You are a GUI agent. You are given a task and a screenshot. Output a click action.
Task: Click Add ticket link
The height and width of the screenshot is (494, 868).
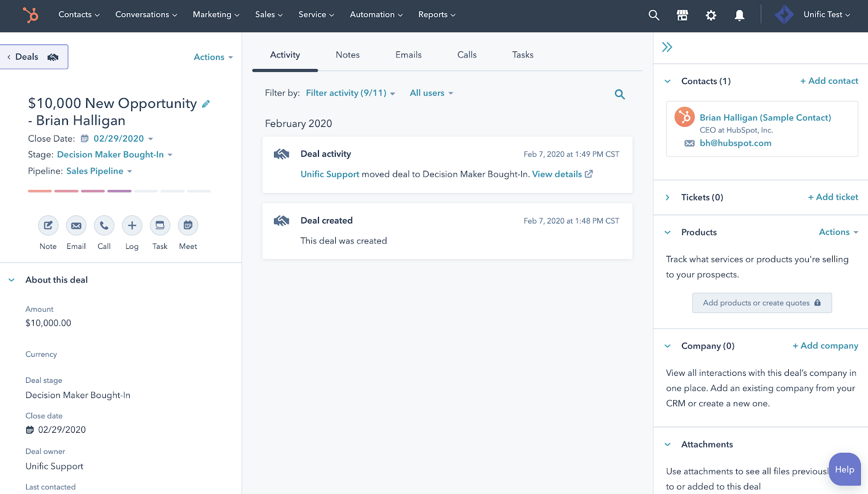[x=833, y=197]
